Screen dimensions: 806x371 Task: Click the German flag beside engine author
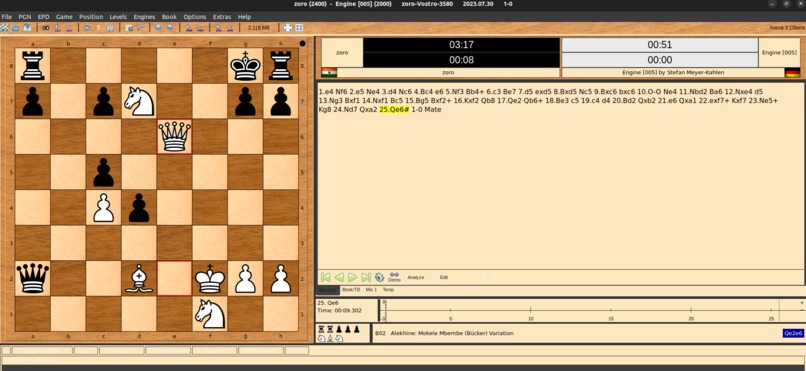[x=793, y=72]
